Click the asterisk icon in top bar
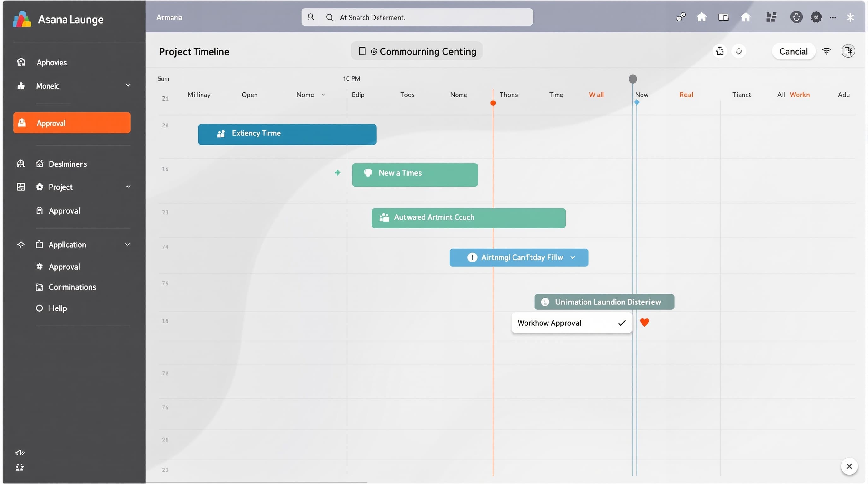This screenshot has height=484, width=868. click(850, 17)
